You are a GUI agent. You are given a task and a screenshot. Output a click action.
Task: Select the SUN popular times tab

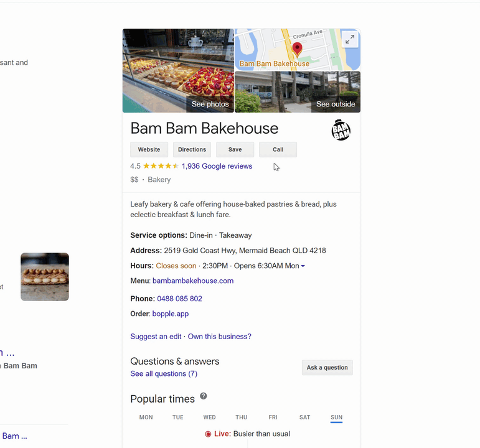pyautogui.click(x=336, y=418)
